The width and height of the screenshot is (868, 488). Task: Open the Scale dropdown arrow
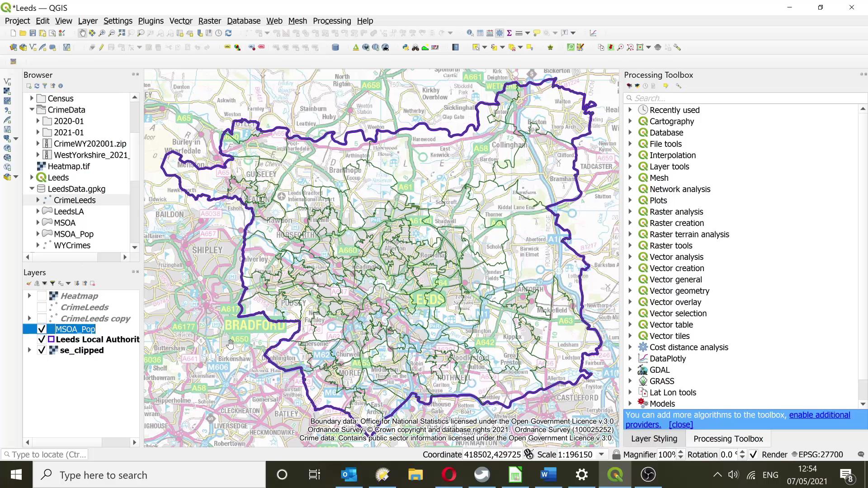click(x=601, y=455)
